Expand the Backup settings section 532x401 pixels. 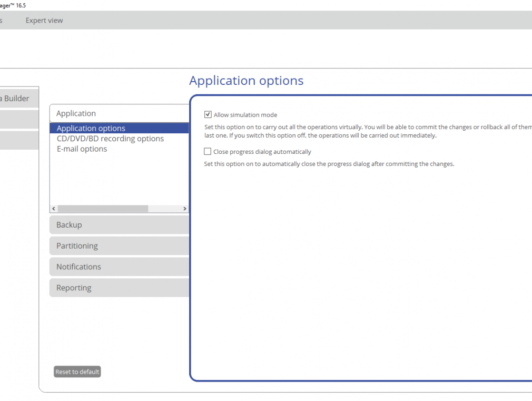[x=119, y=225]
